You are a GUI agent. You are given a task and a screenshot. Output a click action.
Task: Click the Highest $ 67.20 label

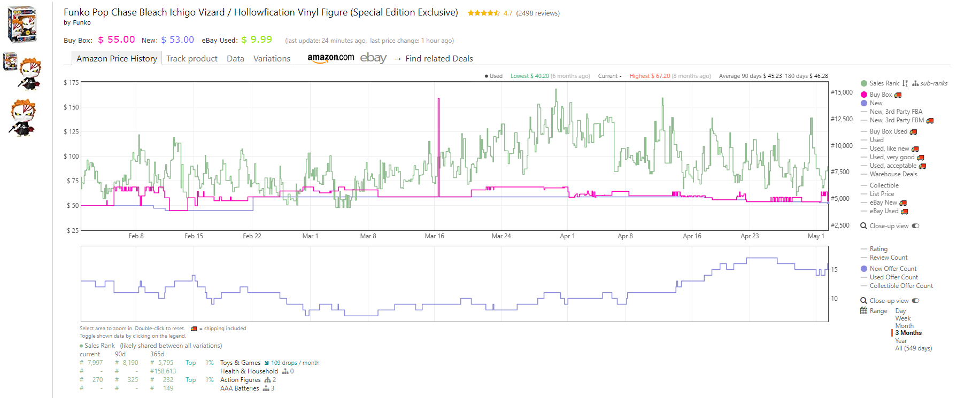tap(650, 76)
